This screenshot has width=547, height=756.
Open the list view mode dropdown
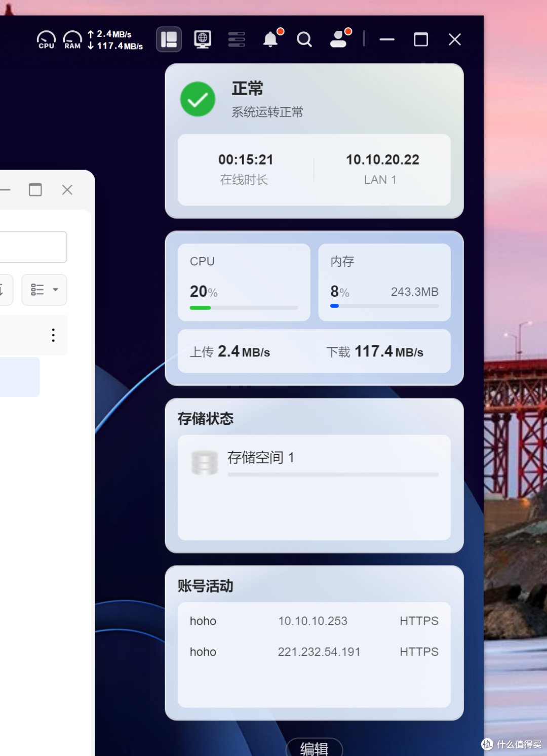[45, 290]
